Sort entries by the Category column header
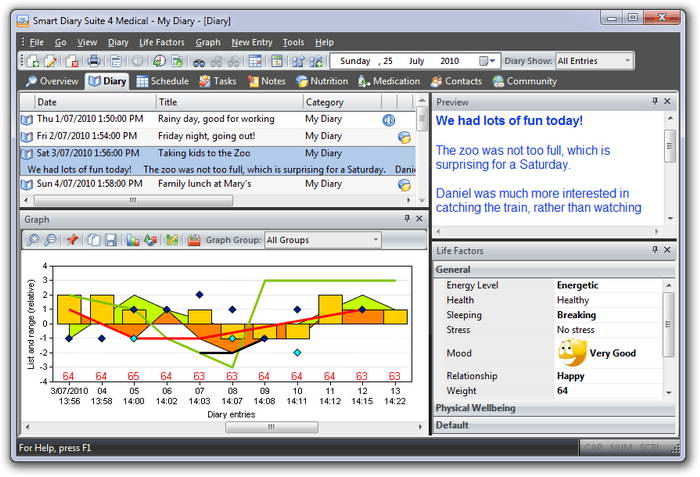The width and height of the screenshot is (700, 477). point(342,102)
